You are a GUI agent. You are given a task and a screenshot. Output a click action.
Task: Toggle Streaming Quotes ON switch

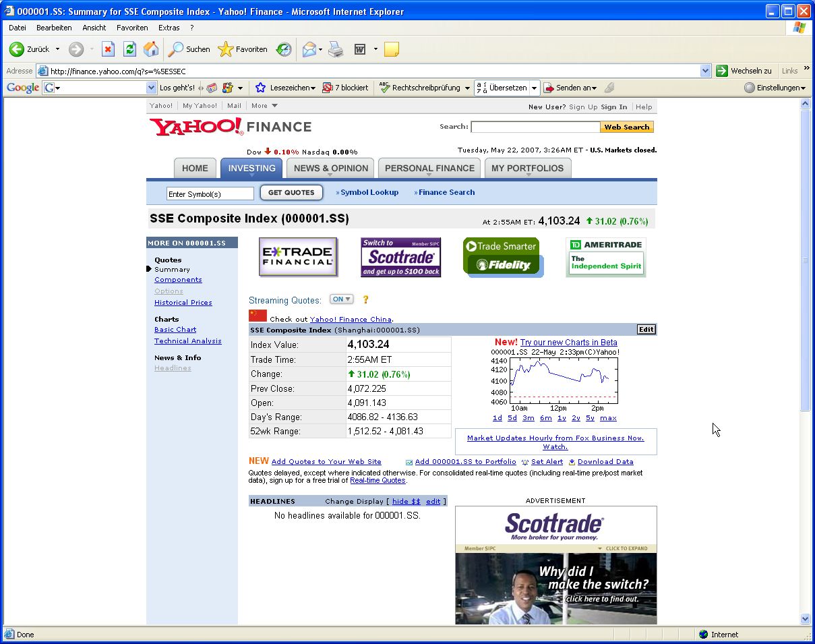[x=342, y=299]
